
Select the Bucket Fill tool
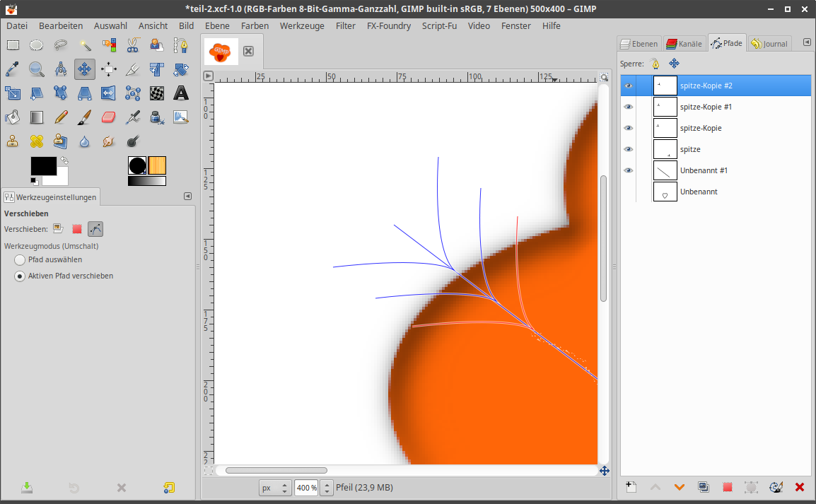click(13, 117)
